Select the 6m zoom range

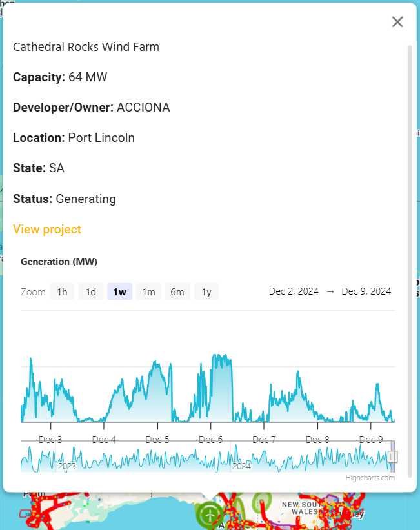click(177, 291)
